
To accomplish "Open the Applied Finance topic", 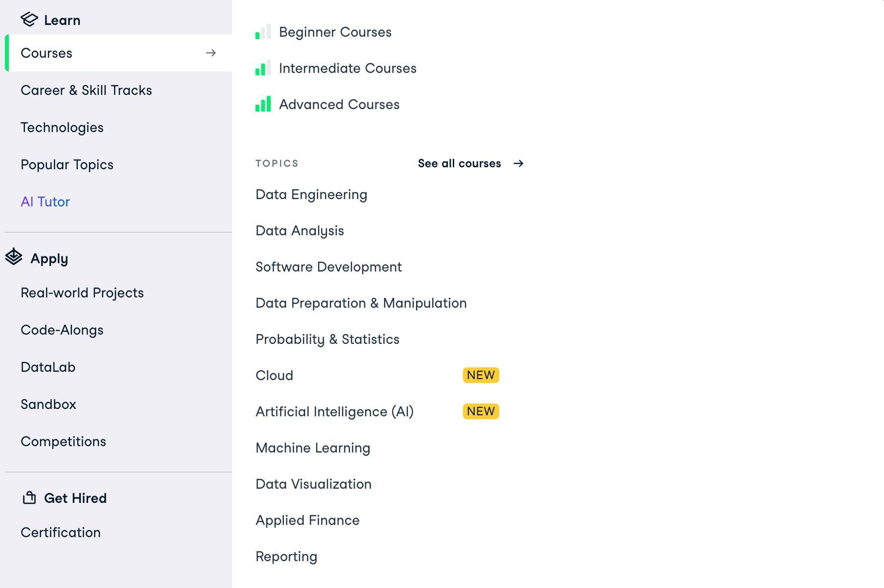I will [x=307, y=520].
